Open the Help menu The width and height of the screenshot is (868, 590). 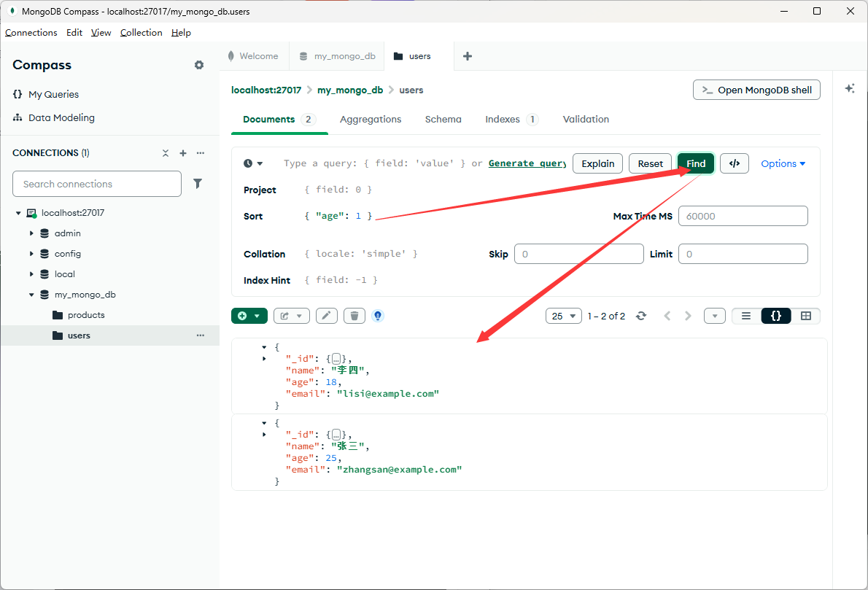pos(181,33)
